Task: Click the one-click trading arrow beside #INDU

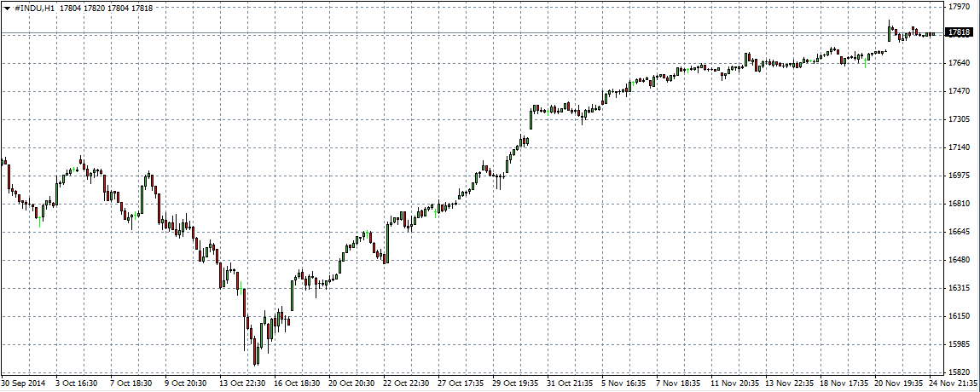Action: click(7, 8)
